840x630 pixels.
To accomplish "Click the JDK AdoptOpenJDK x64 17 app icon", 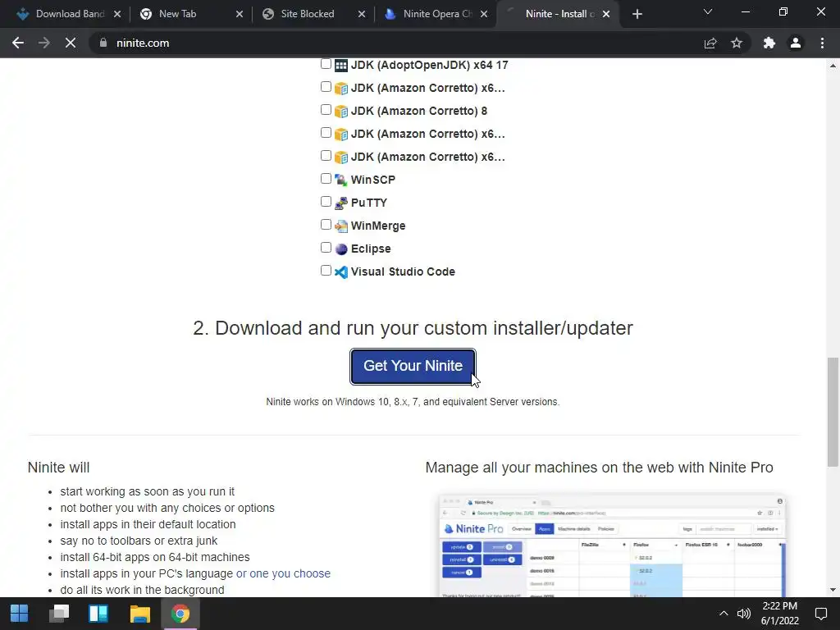I will pyautogui.click(x=341, y=66).
